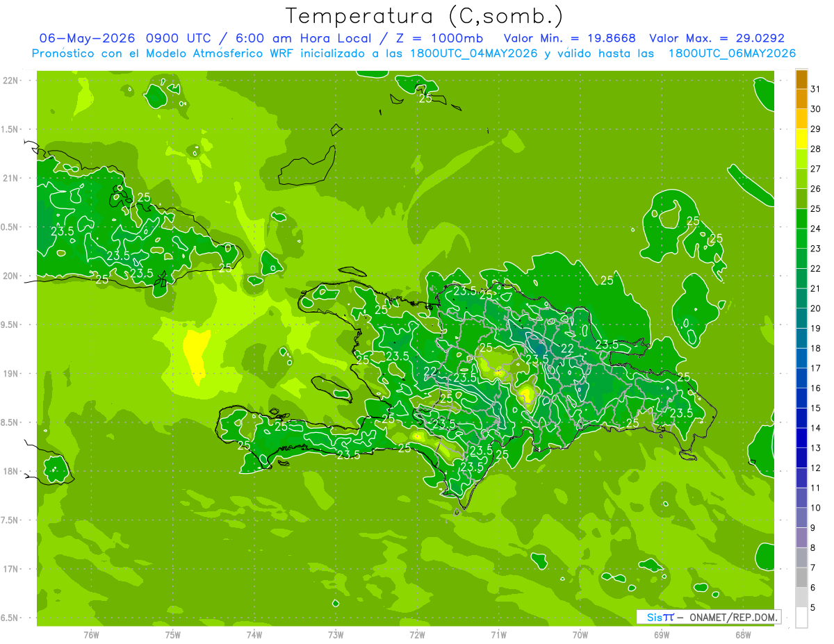834x644 pixels.
Task: Click the Temperatura (C,somb.) title
Action: (424, 16)
